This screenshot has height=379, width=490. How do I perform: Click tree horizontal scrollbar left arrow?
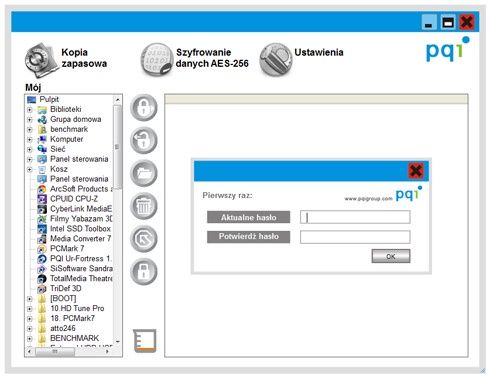click(30, 352)
